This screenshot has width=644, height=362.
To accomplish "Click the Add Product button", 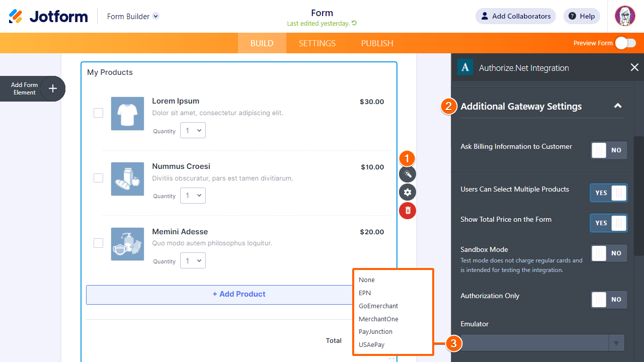I will coord(239,295).
